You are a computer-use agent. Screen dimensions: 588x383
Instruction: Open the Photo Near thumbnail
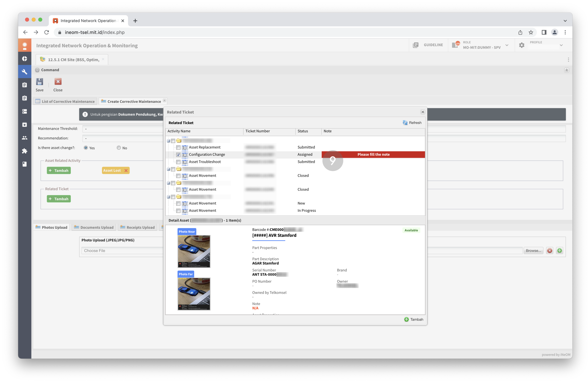coord(194,251)
